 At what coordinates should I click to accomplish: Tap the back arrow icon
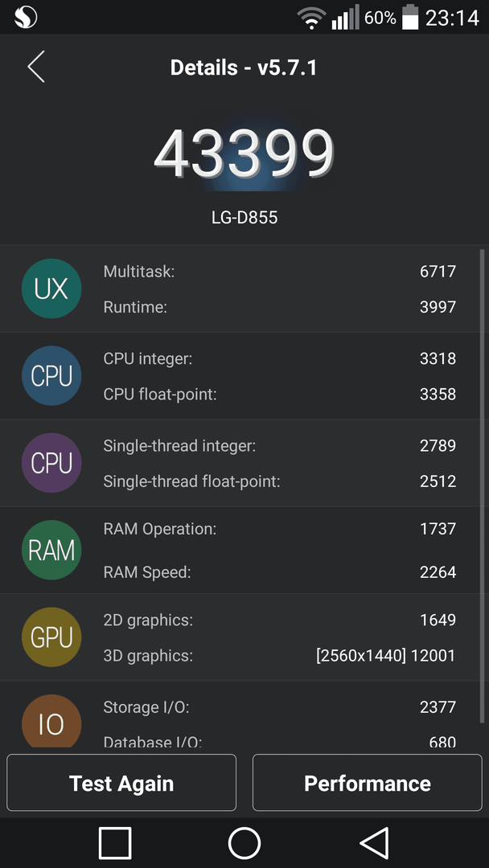click(x=36, y=67)
